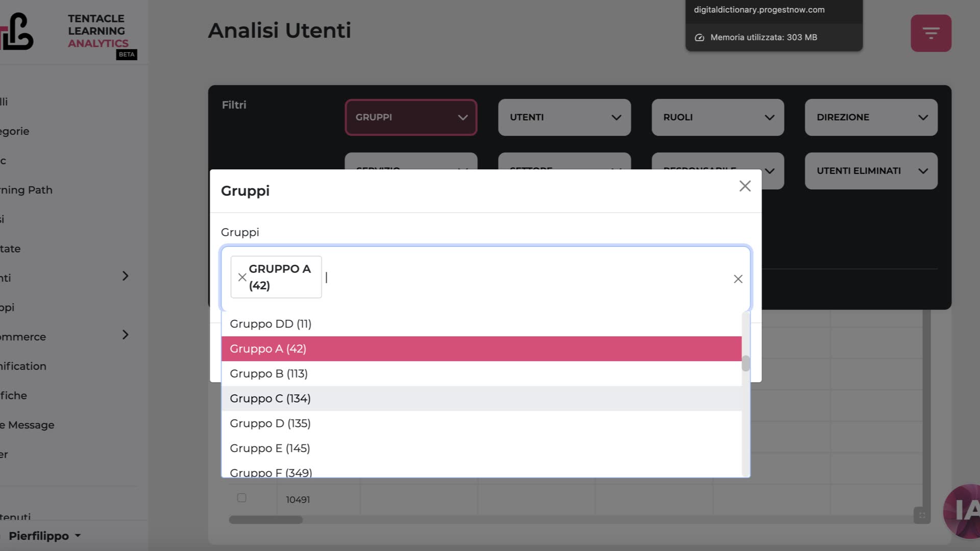Image resolution: width=980 pixels, height=551 pixels.
Task: Open the GRUPPI filter dropdown
Action: [x=411, y=117]
